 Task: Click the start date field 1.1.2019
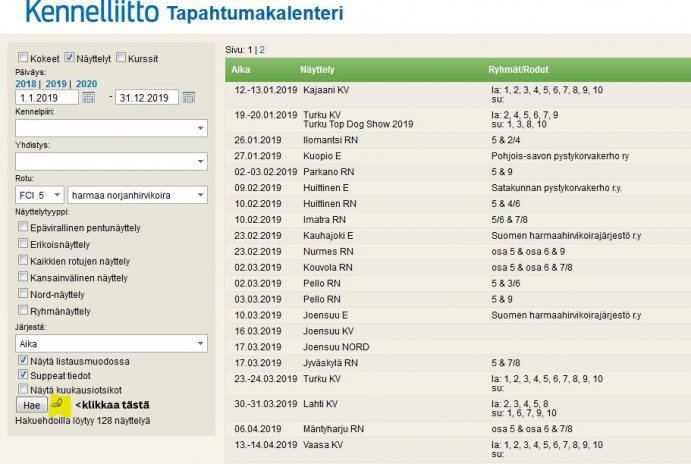(x=47, y=97)
